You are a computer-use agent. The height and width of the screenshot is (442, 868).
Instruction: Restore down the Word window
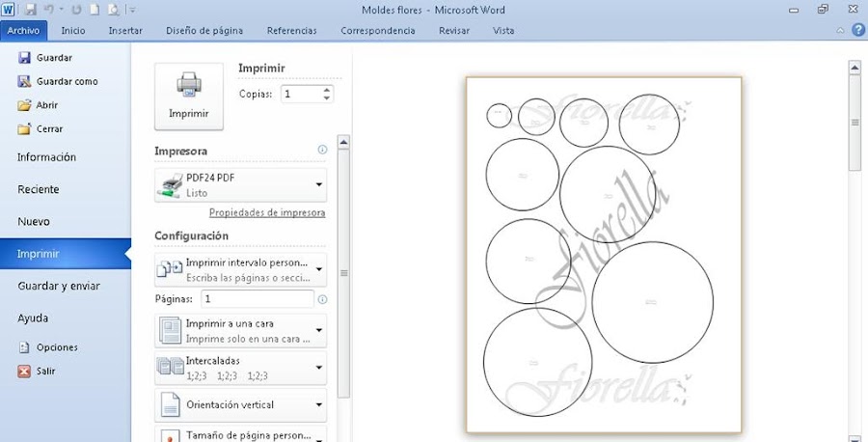click(824, 10)
